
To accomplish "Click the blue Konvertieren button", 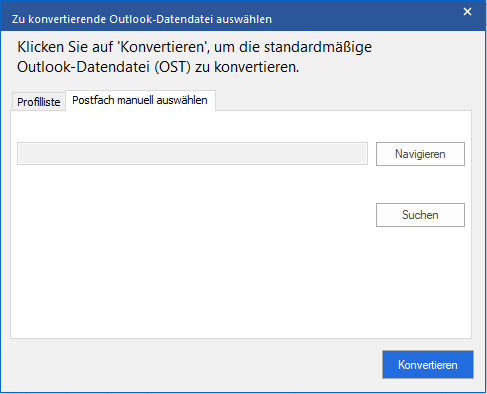I will [428, 364].
